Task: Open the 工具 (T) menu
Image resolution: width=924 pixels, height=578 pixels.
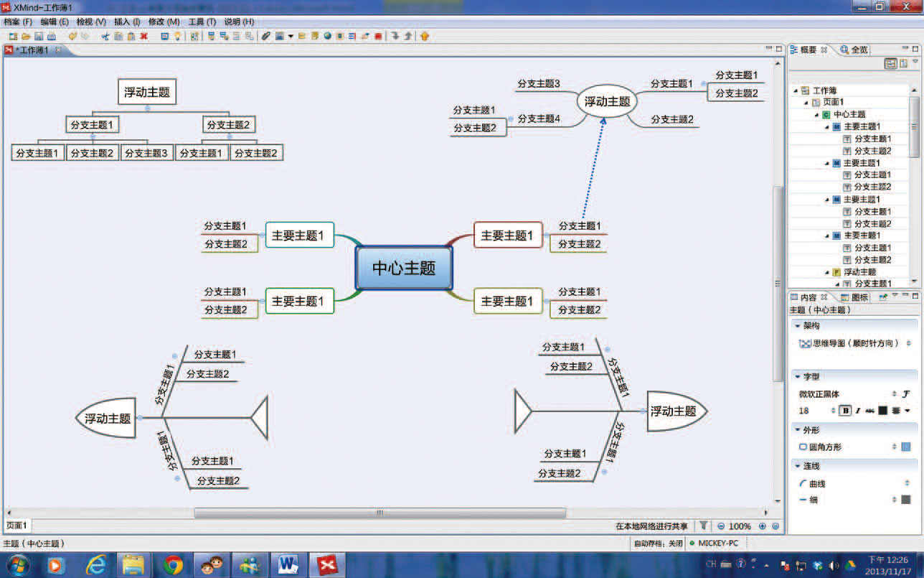Action: 202,22
